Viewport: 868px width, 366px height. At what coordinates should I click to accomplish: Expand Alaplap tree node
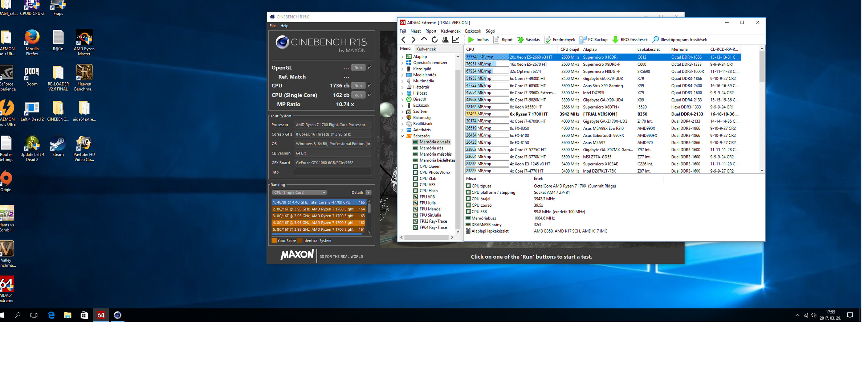(x=402, y=57)
